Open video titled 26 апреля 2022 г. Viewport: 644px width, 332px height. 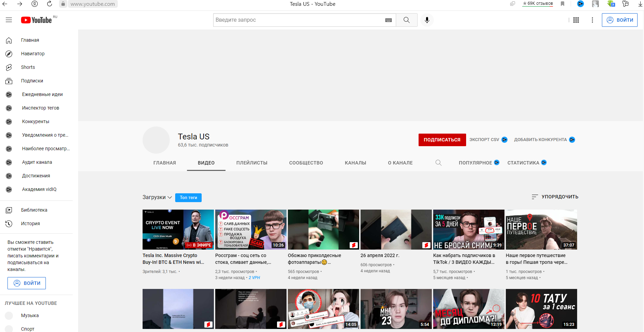[x=380, y=255]
